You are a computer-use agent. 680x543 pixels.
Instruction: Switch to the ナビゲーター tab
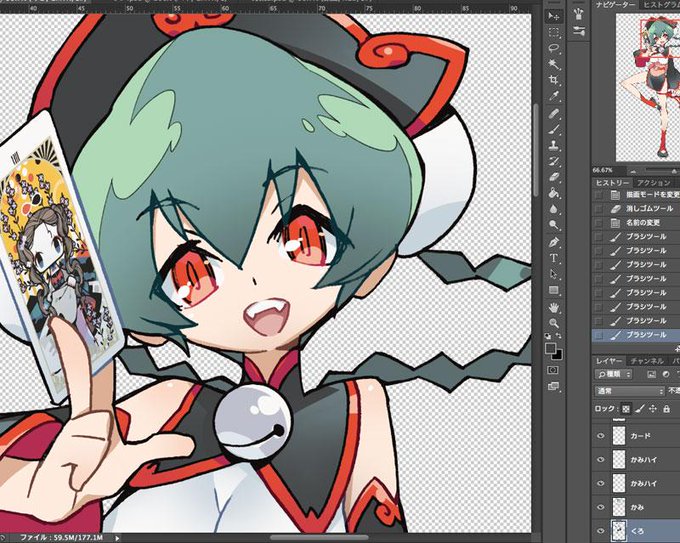pos(615,5)
